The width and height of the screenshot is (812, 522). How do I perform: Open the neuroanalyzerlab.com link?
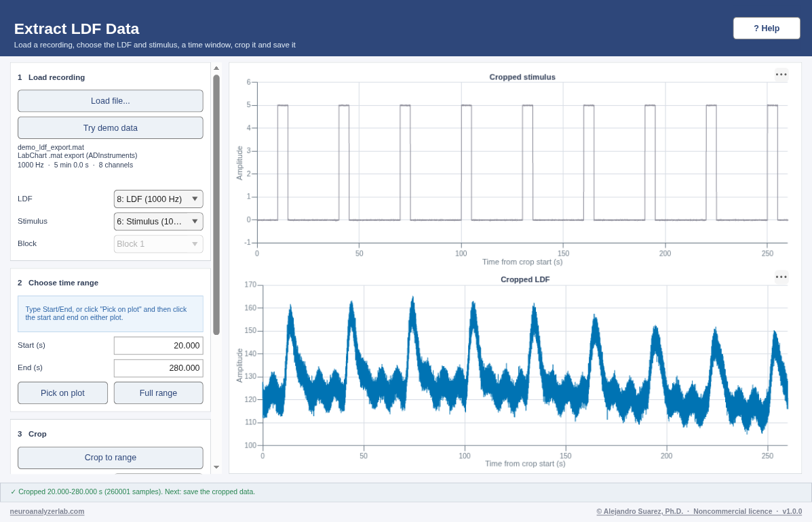tap(47, 511)
